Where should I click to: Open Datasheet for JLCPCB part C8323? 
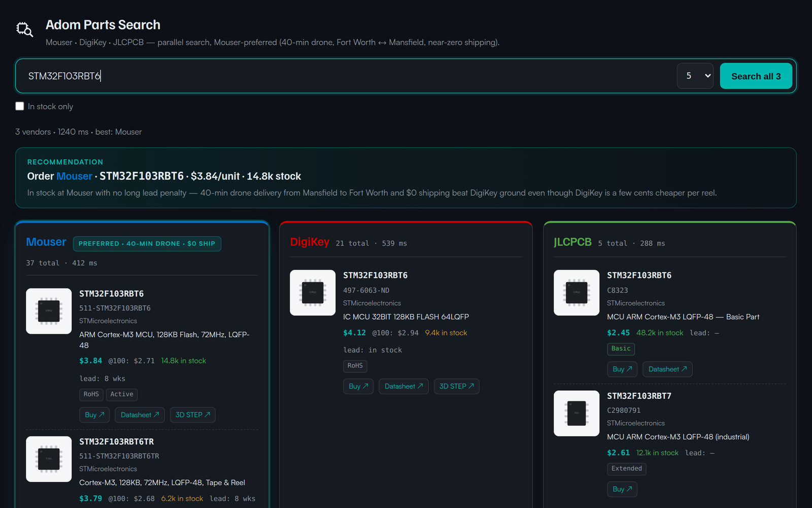click(667, 369)
